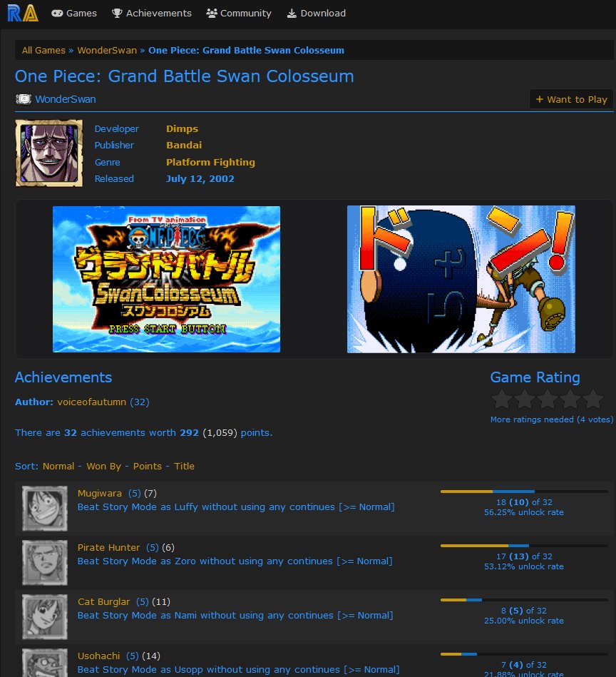Open WonderSwan system link under title
This screenshot has width=616, height=677.
coord(66,99)
